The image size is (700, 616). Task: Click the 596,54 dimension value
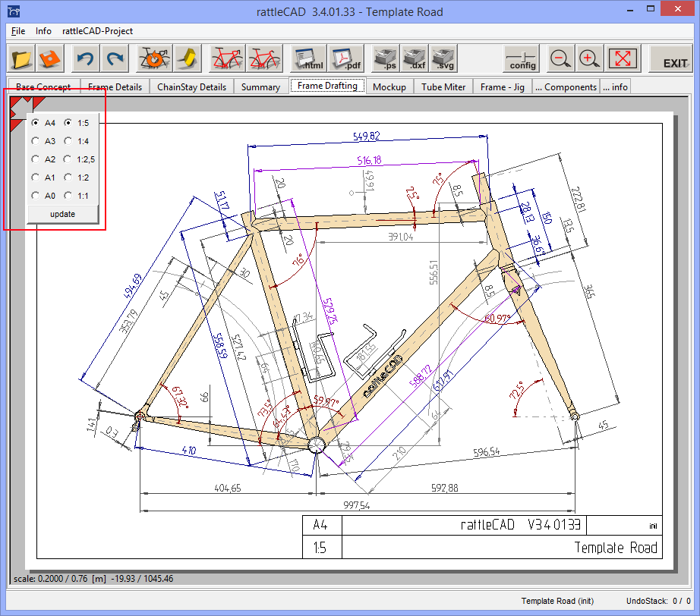pyautogui.click(x=487, y=452)
